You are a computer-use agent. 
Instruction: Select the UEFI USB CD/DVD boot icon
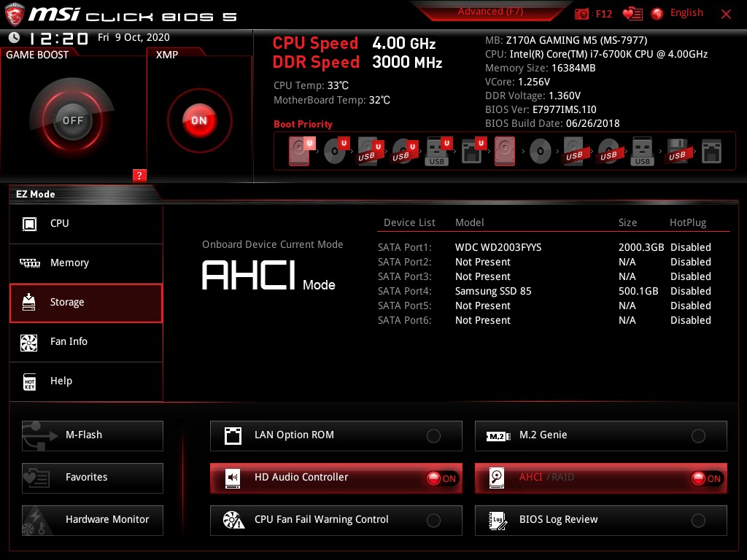pos(404,151)
